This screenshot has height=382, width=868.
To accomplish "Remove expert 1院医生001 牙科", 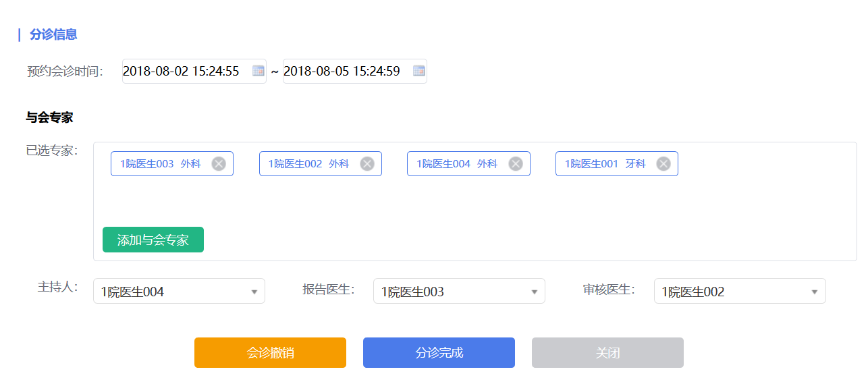I will (x=663, y=164).
